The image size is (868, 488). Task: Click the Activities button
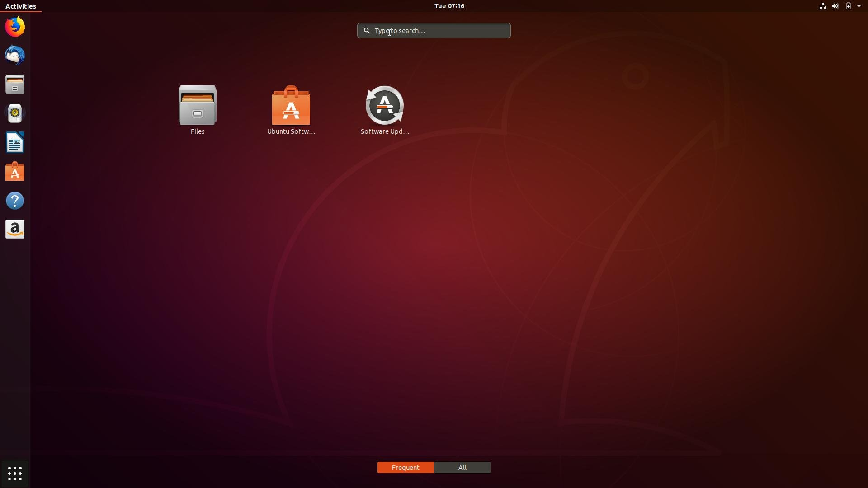click(x=21, y=6)
